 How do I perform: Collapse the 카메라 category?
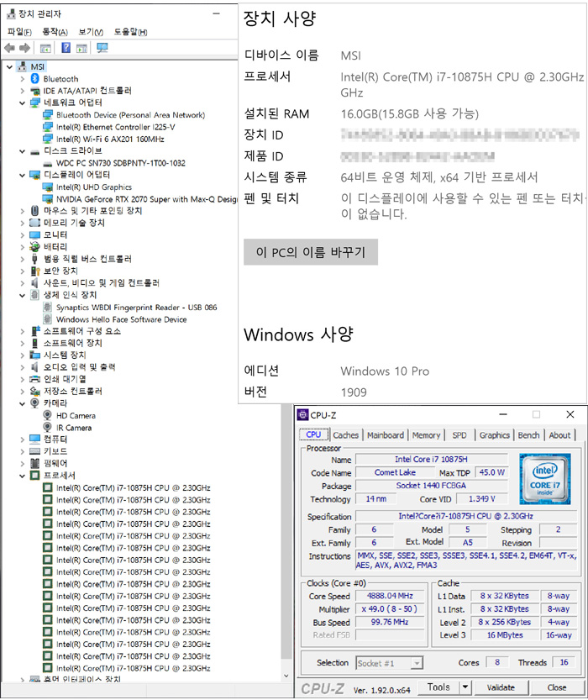tap(22, 403)
